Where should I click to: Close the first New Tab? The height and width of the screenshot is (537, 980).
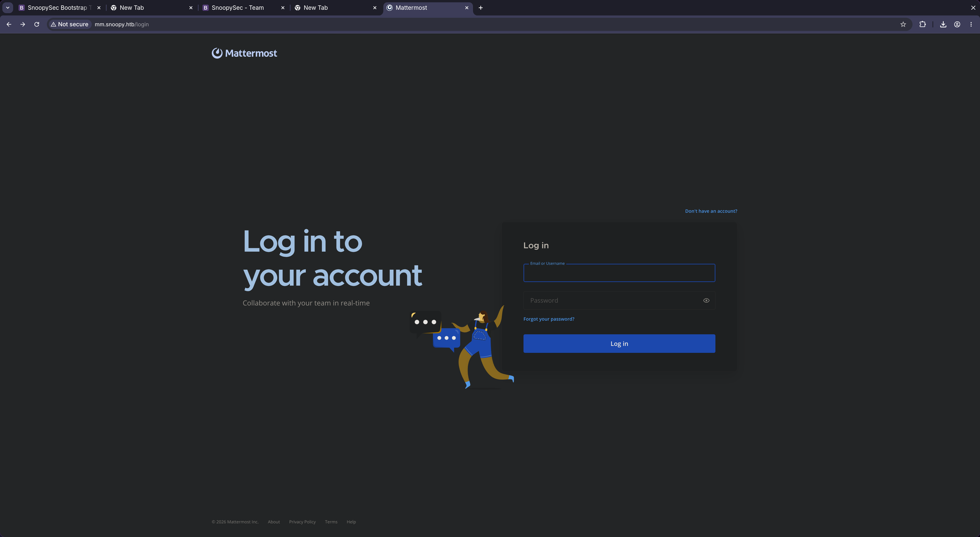[191, 8]
